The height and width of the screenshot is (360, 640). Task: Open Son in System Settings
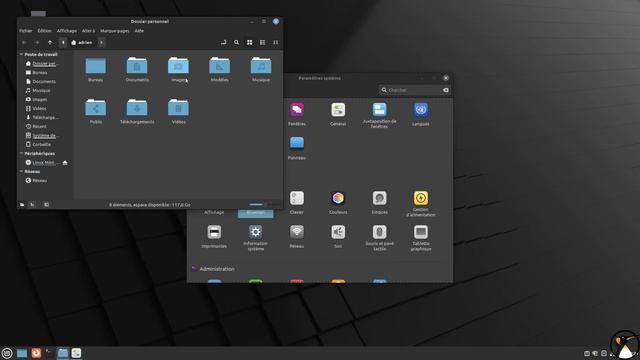[338, 236]
